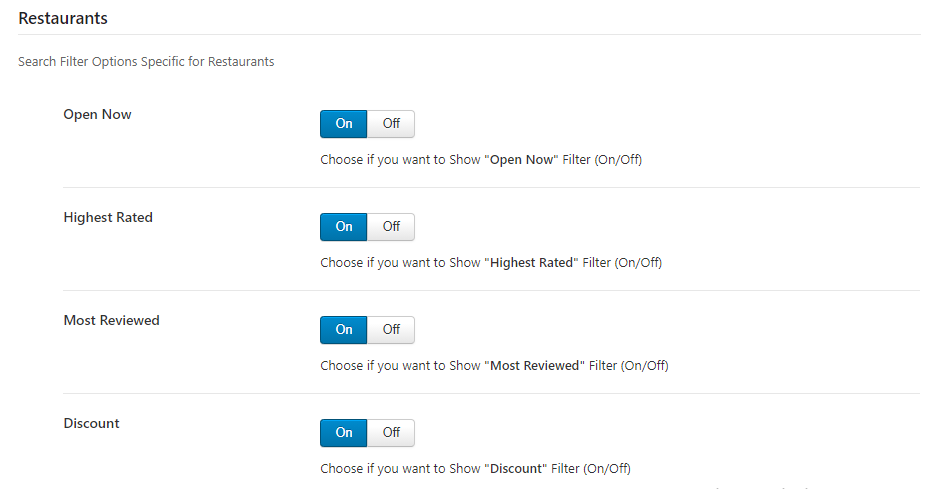Viewport: 939px width, 489px height.
Task: Switch Open Now filter to Off
Action: pyautogui.click(x=391, y=124)
